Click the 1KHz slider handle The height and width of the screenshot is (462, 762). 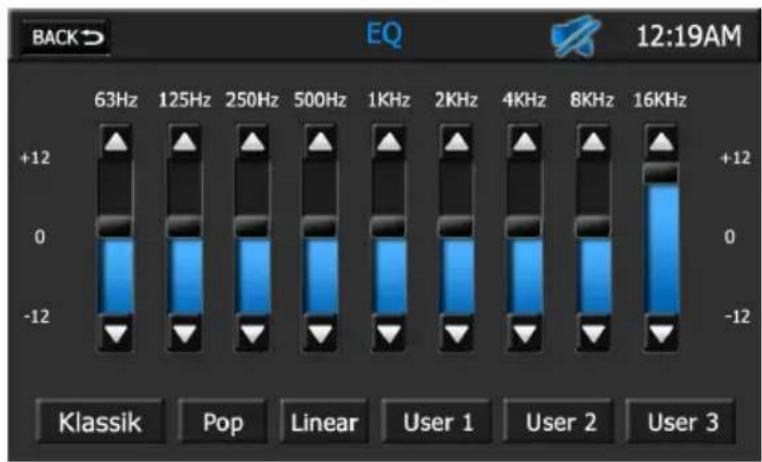click(388, 227)
